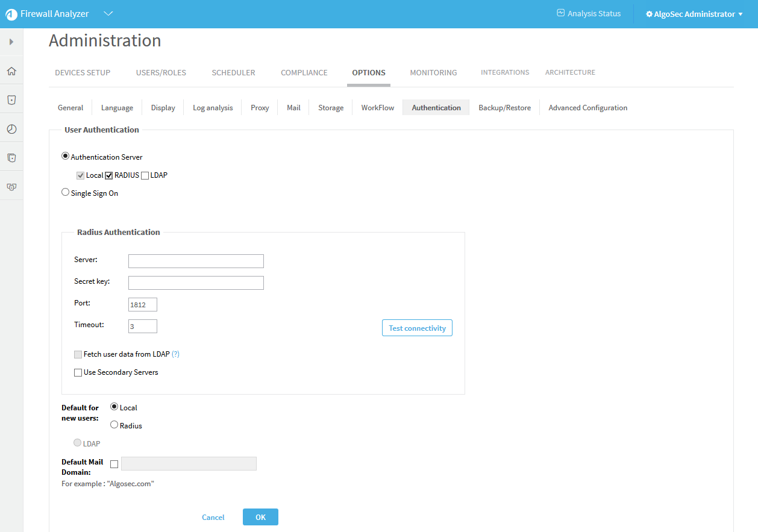758x532 pixels.
Task: Expand the left sidebar navigation arrow
Action: [11, 42]
